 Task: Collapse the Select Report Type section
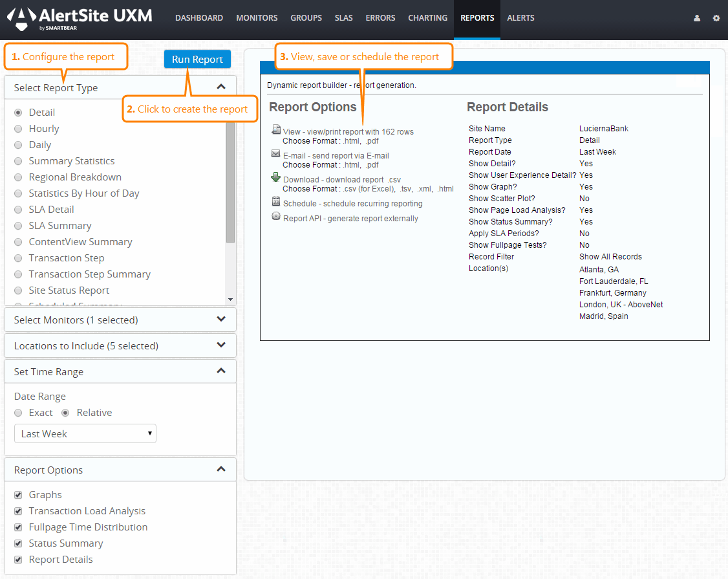tap(221, 87)
